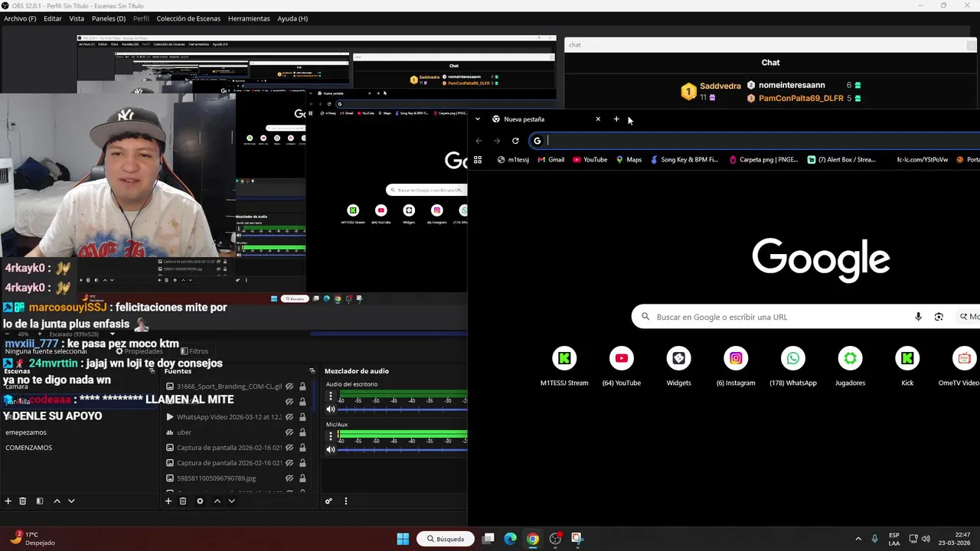Move source up in Fuentes toolbar

pos(217,501)
